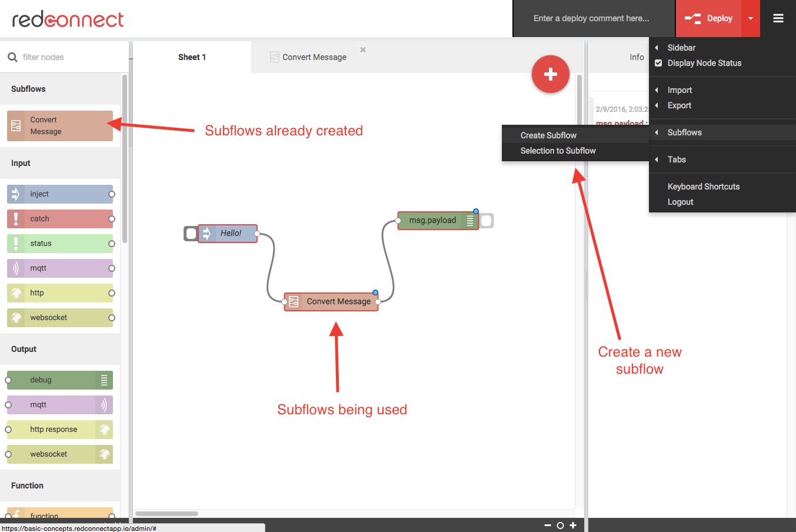Select the function node in the palette
Screen dimensions: 796x532
(59, 514)
